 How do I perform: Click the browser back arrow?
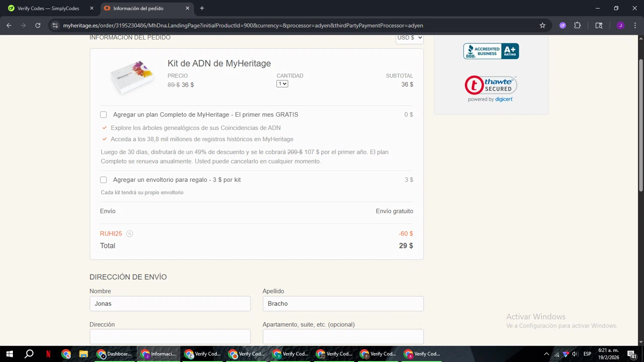pyautogui.click(x=9, y=25)
